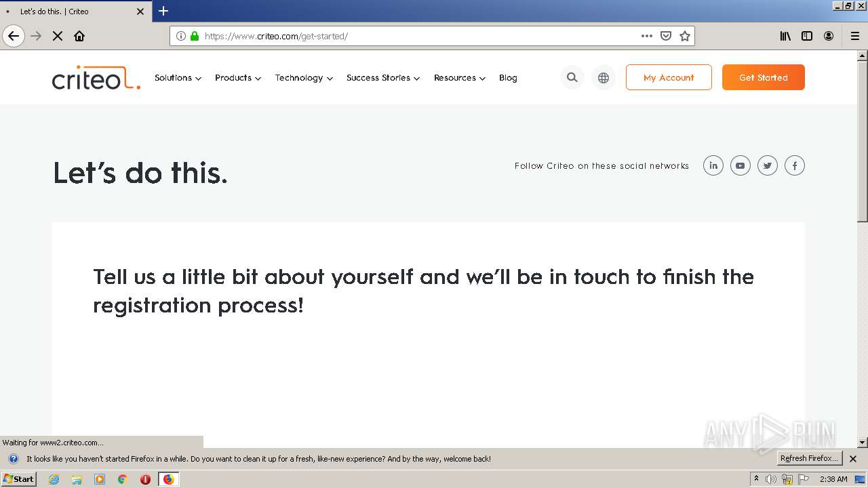The image size is (868, 488).
Task: Expand the Solutions menu
Action: click(178, 78)
